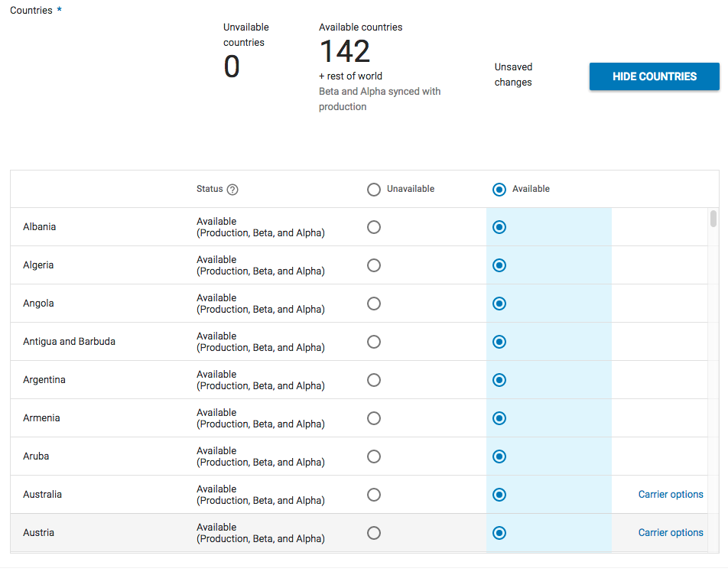
Task: Mark Aruba as Unavailable
Action: pyautogui.click(x=374, y=456)
